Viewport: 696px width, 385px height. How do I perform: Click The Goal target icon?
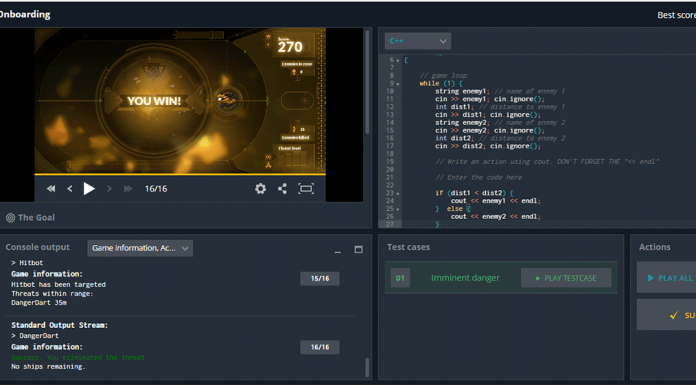[x=10, y=218]
